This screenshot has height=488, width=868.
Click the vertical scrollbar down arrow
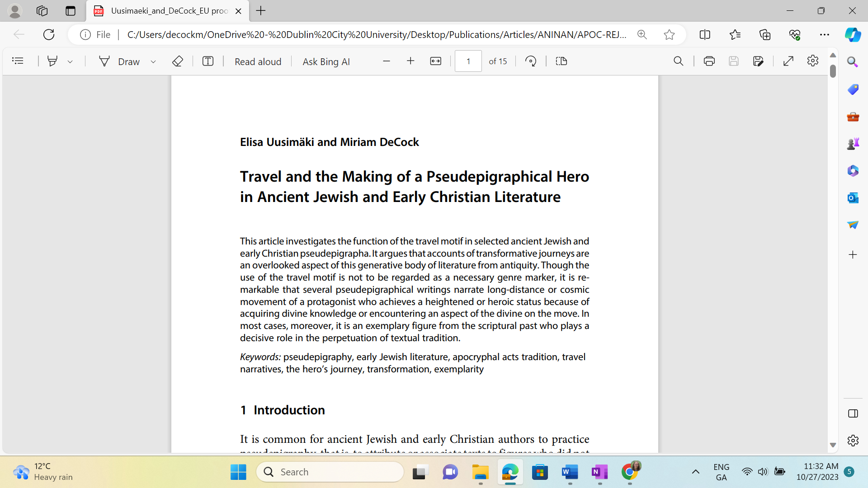pos(833,445)
